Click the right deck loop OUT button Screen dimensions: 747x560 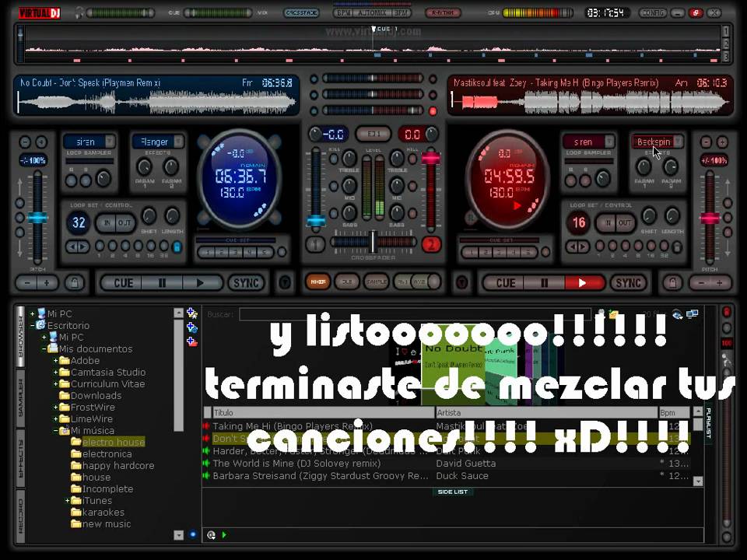(625, 222)
